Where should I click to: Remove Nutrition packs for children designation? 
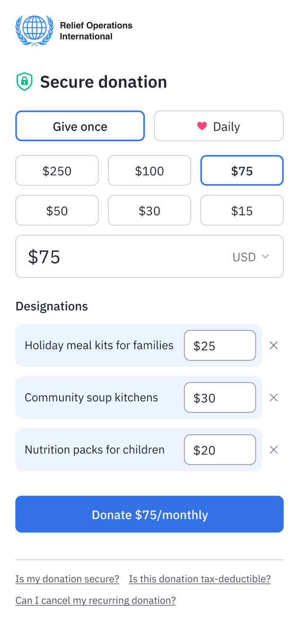tap(273, 450)
